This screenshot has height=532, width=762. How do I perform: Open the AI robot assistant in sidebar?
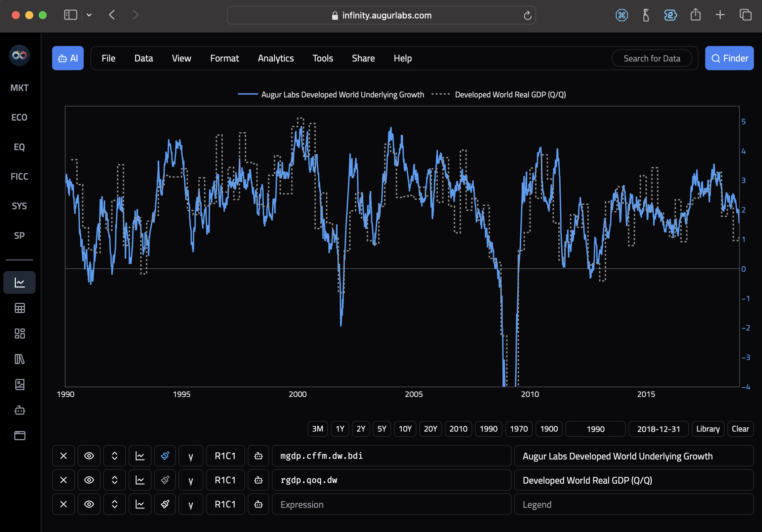19,410
